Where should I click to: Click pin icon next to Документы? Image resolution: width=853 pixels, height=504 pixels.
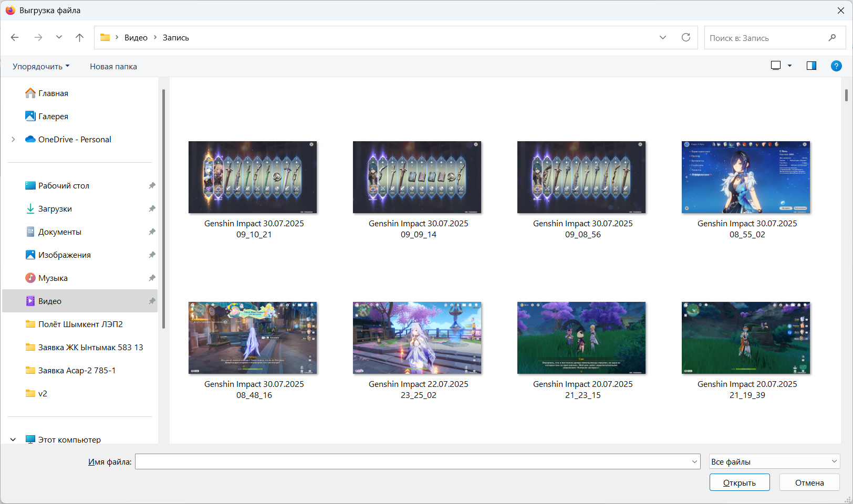(152, 232)
